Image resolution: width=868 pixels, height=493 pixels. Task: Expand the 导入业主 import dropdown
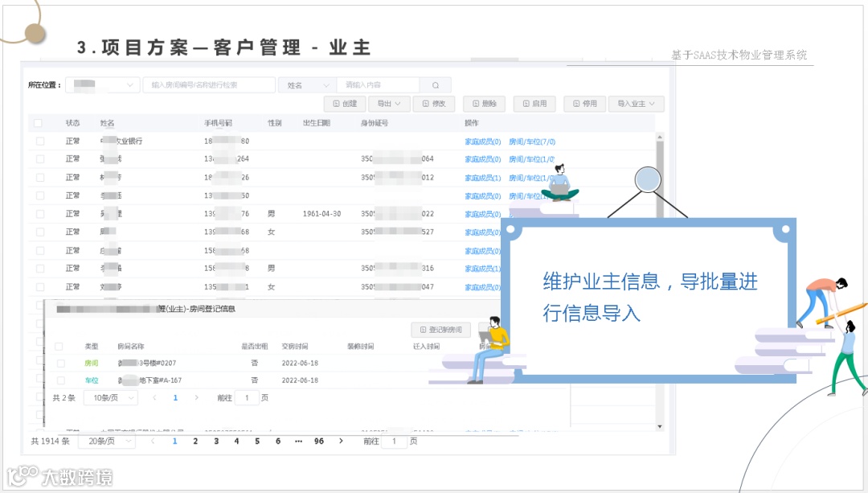click(x=636, y=104)
